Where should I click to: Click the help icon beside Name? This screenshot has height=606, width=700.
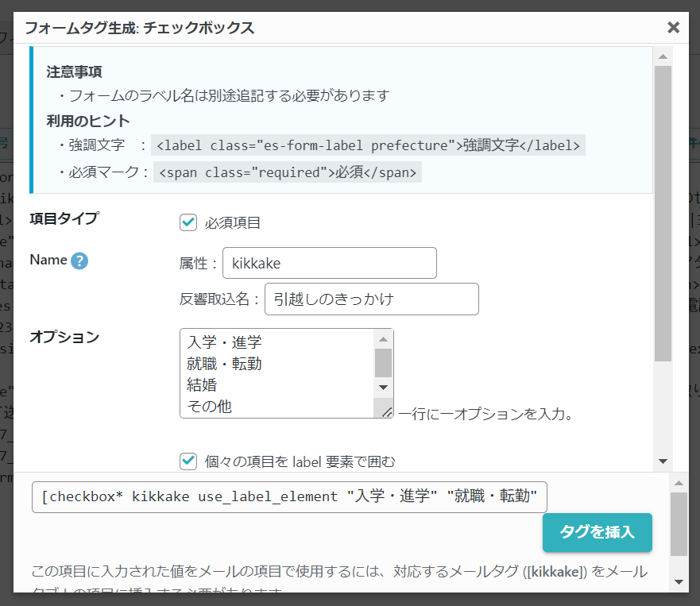coord(79,261)
